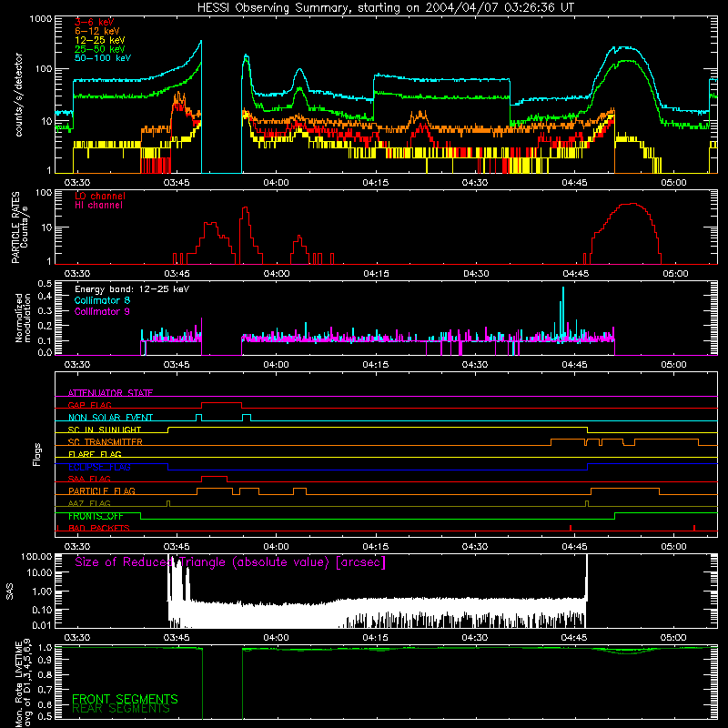
Task: Select the 6-12 keV legend label
Action: click(97, 31)
